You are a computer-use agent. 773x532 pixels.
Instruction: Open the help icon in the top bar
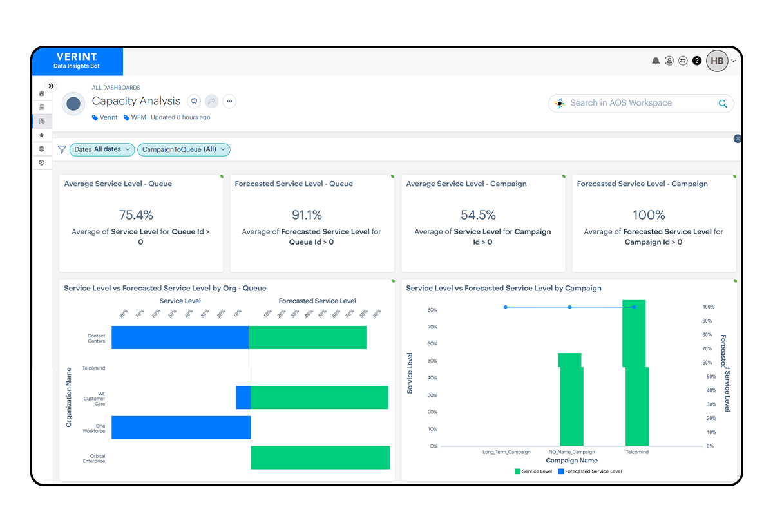[697, 61]
